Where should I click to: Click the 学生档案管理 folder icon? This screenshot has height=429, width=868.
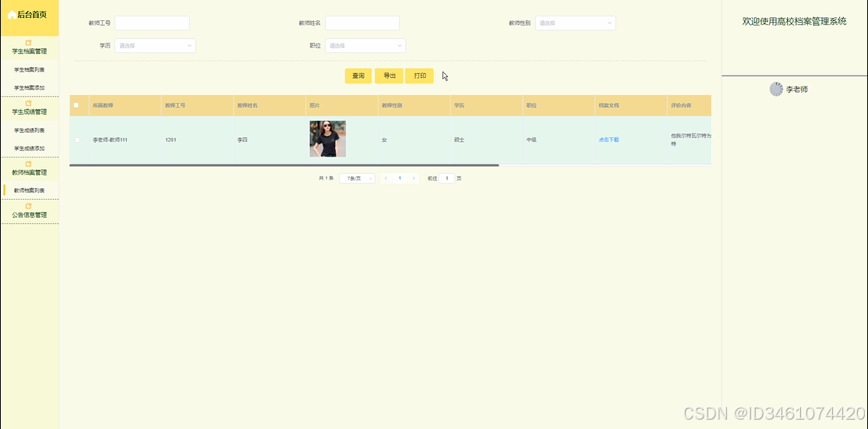(29, 43)
